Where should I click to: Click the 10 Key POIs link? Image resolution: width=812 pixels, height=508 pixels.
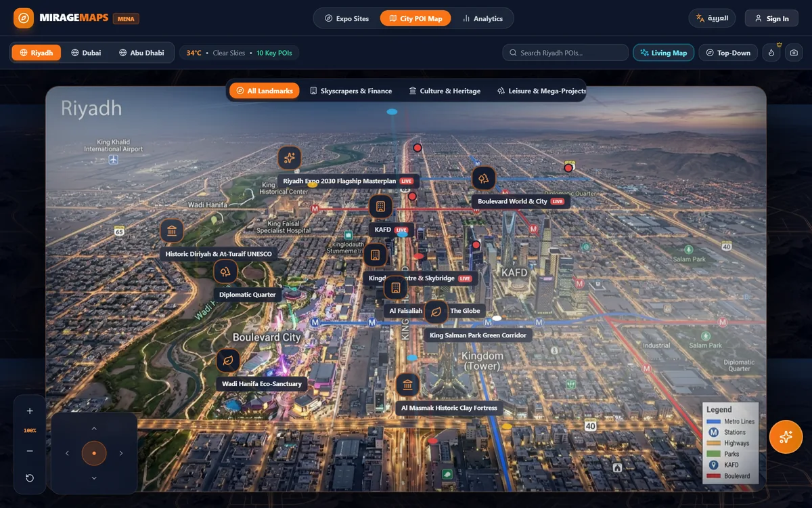(x=274, y=53)
